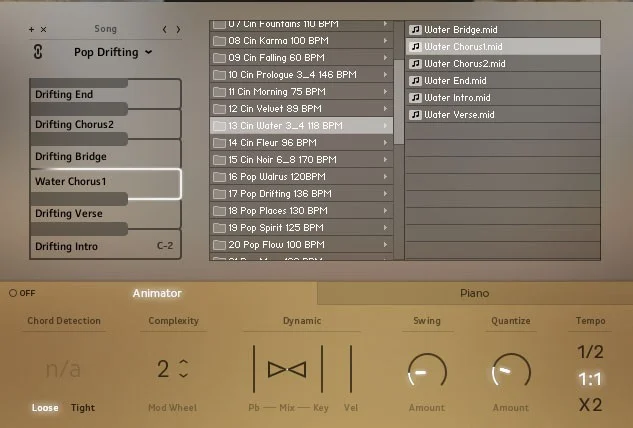Expand arrow on 18 Pop Places row
Viewport: 633px width, 428px height.
386,210
